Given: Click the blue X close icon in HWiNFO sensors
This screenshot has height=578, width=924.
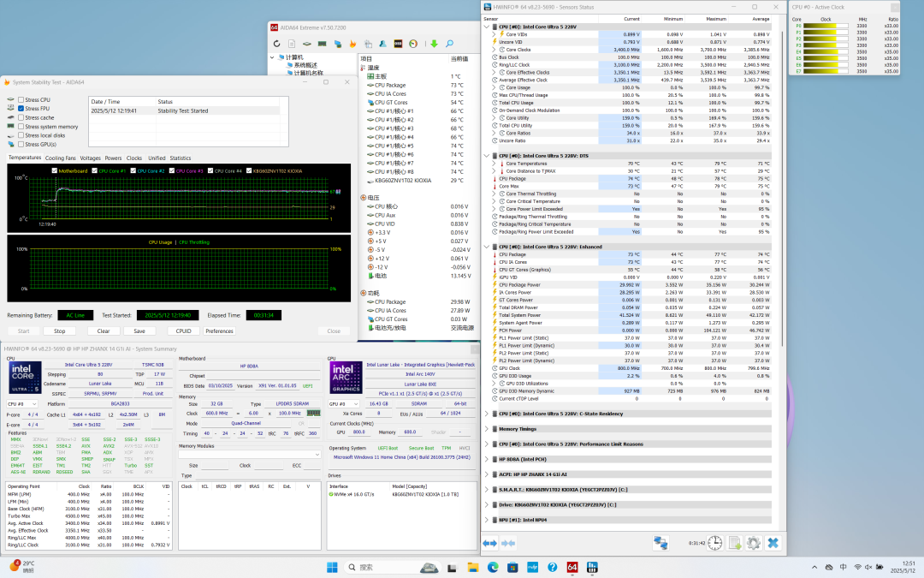Looking at the screenshot, I should pos(773,543).
